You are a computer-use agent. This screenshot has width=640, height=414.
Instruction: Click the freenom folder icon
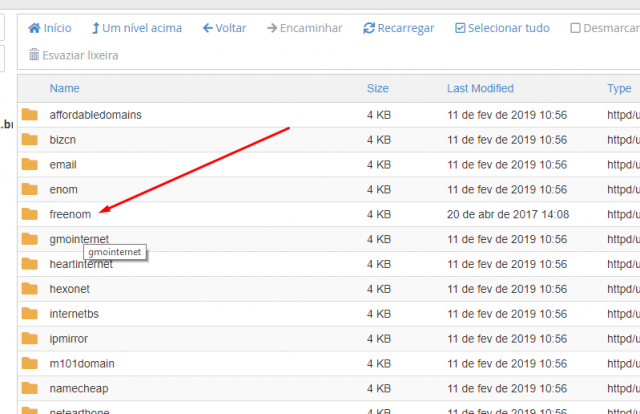(x=30, y=214)
